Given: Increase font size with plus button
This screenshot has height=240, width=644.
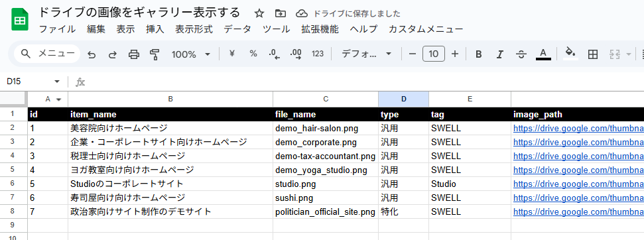Looking at the screenshot, I should pos(455,54).
